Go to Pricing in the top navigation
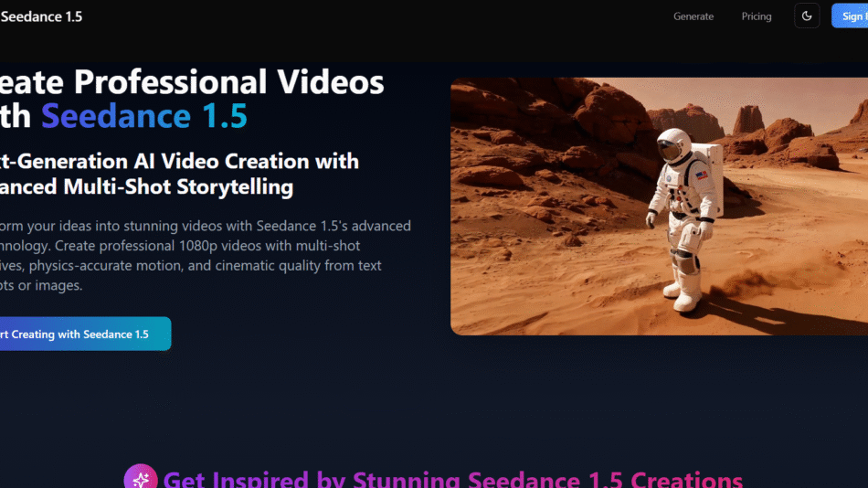 [757, 16]
